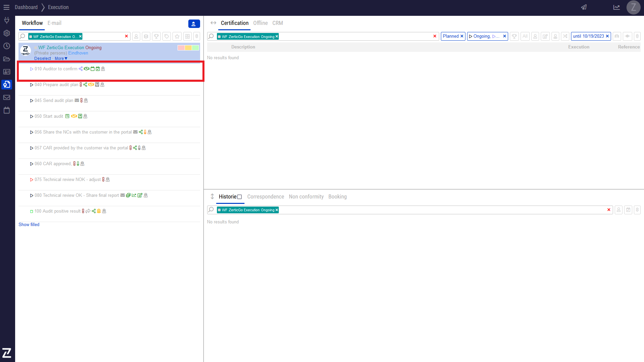Open the clock icon in left sidebar

6,46
